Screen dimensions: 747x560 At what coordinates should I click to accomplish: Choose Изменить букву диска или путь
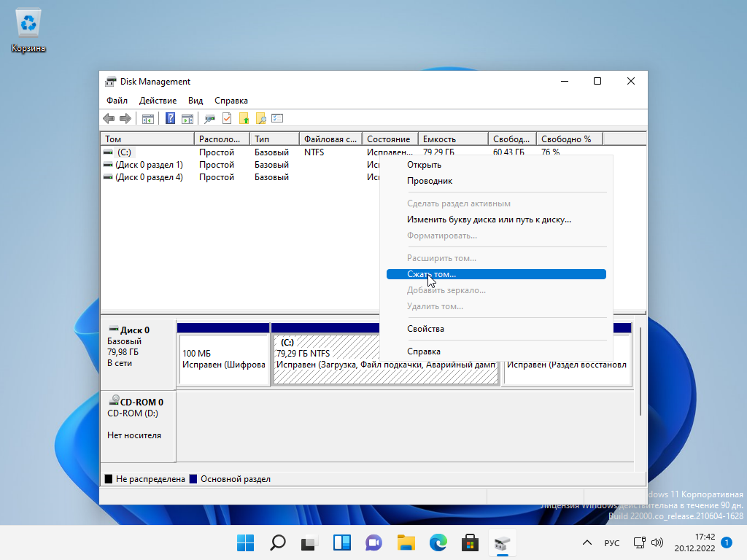tap(496, 219)
